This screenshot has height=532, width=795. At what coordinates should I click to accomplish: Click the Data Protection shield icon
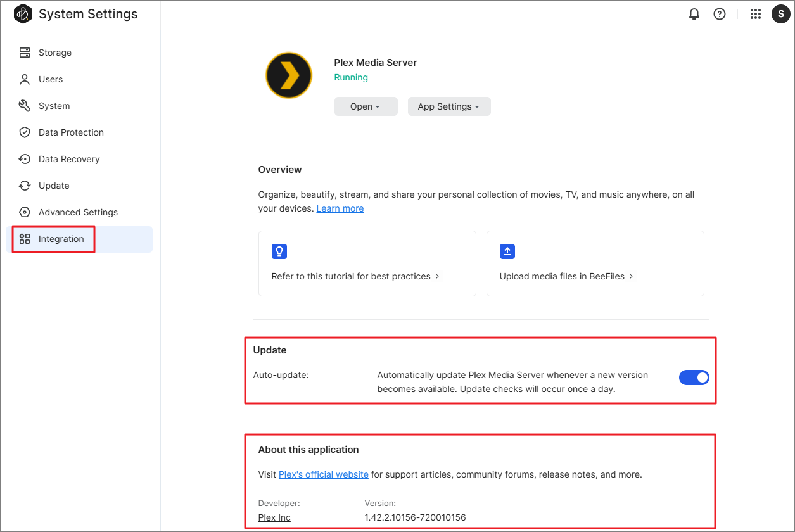25,132
